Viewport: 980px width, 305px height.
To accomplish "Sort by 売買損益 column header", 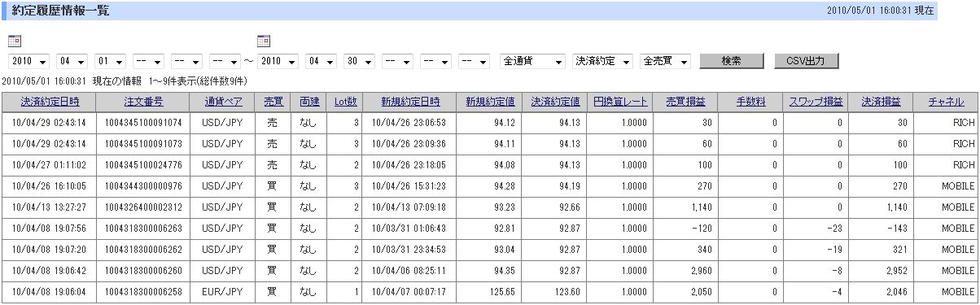I will [x=685, y=102].
